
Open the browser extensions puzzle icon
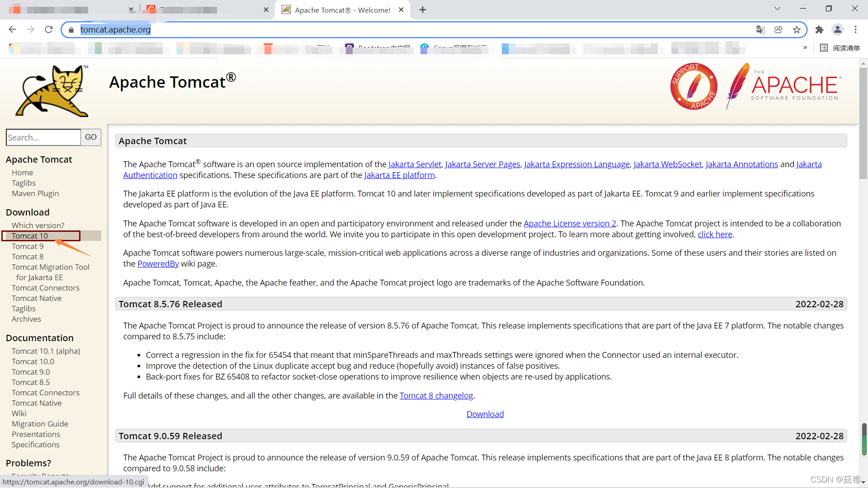[819, 30]
